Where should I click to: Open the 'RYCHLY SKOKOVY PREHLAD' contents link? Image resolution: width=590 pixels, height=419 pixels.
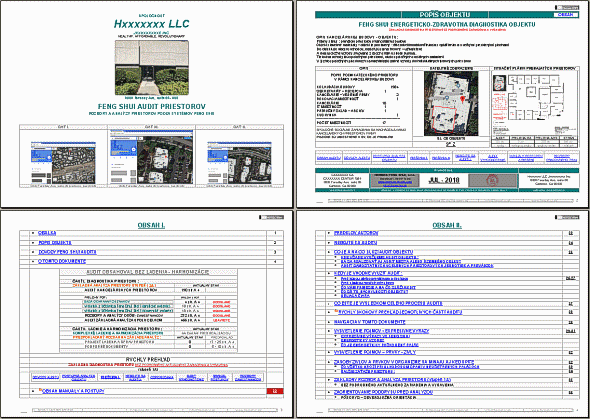pyautogui.click(x=400, y=312)
